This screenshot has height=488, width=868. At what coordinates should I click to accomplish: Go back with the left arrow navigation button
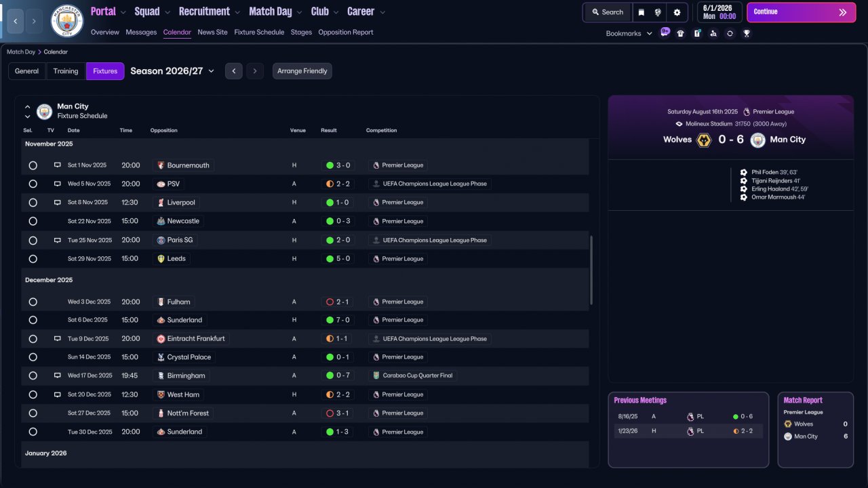(16, 21)
